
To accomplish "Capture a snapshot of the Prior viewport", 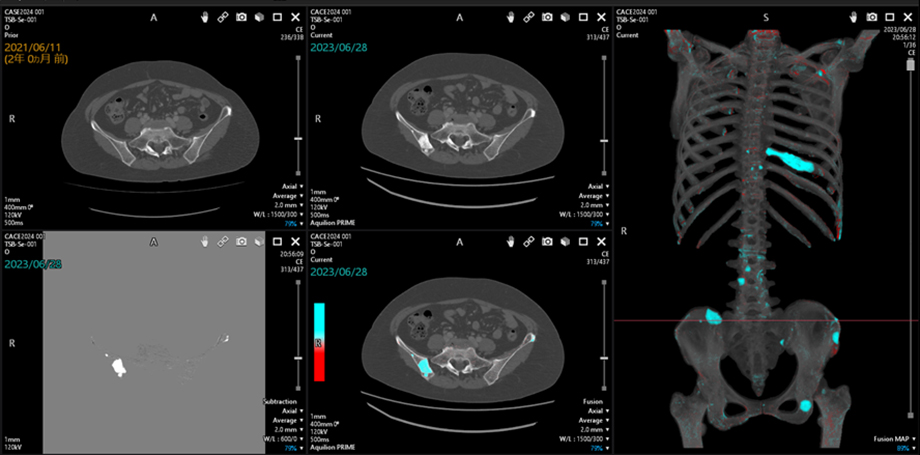I will (x=241, y=18).
